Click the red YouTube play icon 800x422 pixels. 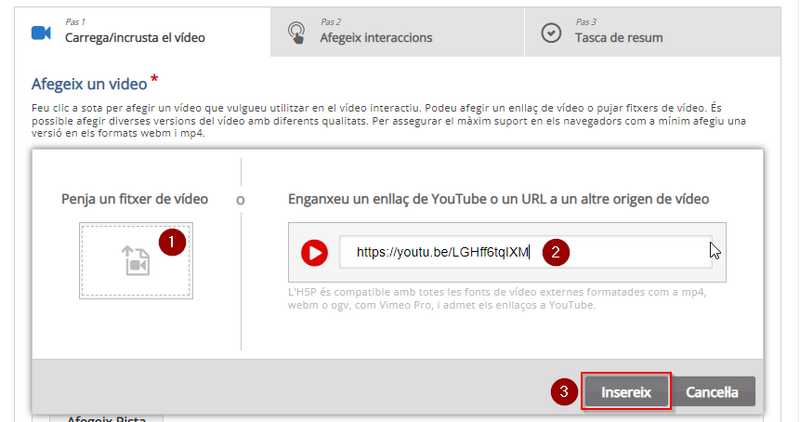[314, 253]
